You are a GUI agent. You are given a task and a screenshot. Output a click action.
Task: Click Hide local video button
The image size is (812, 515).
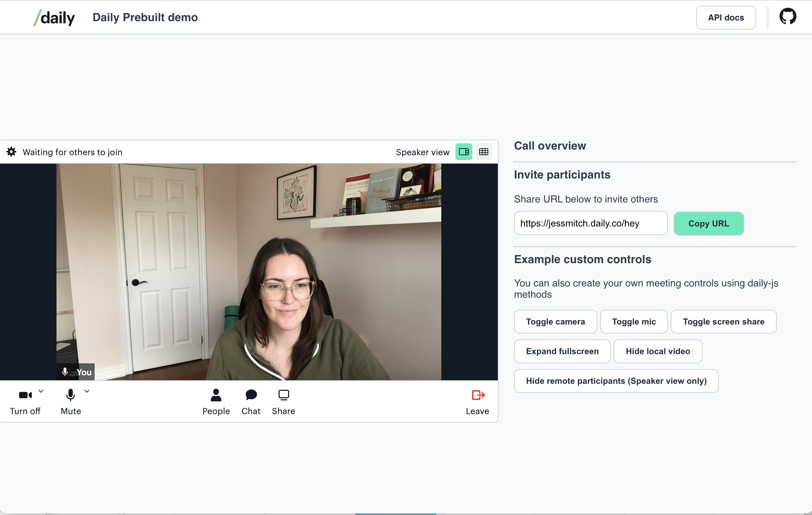(x=658, y=351)
